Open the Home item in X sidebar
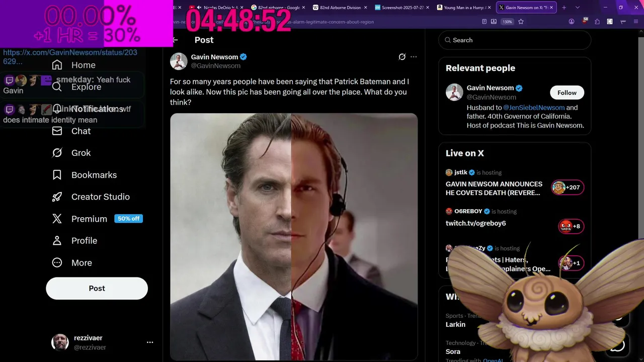The image size is (644, 362). tap(74, 65)
